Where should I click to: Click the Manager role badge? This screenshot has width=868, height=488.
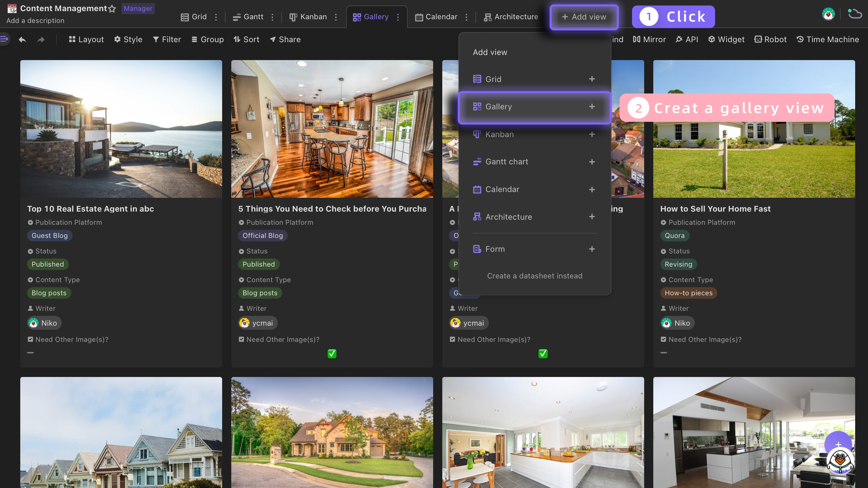coord(138,8)
